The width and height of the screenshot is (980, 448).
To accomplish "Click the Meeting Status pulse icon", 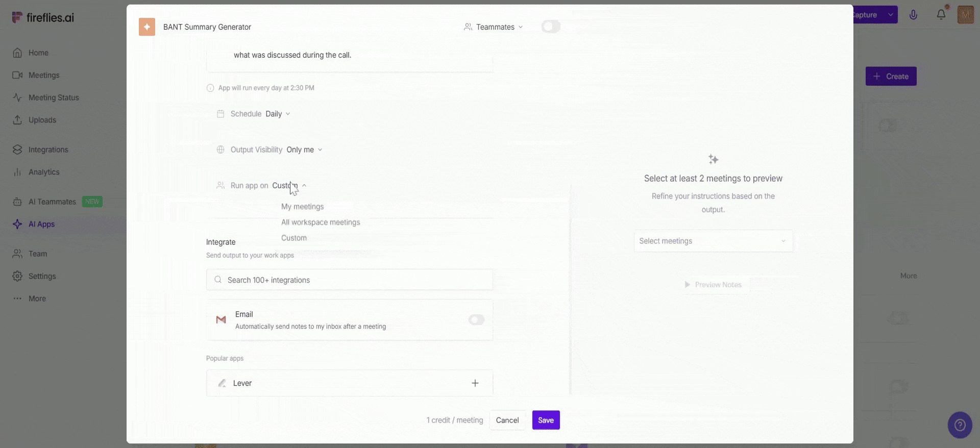I will 17,97.
